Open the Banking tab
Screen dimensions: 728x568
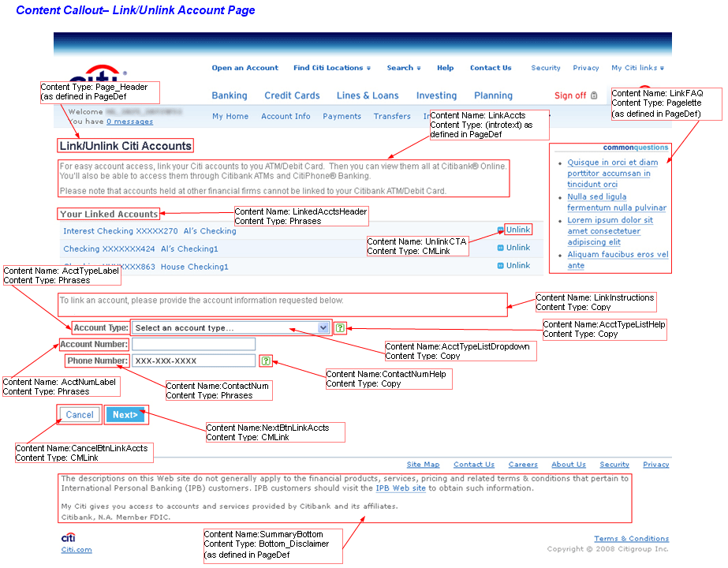point(230,95)
